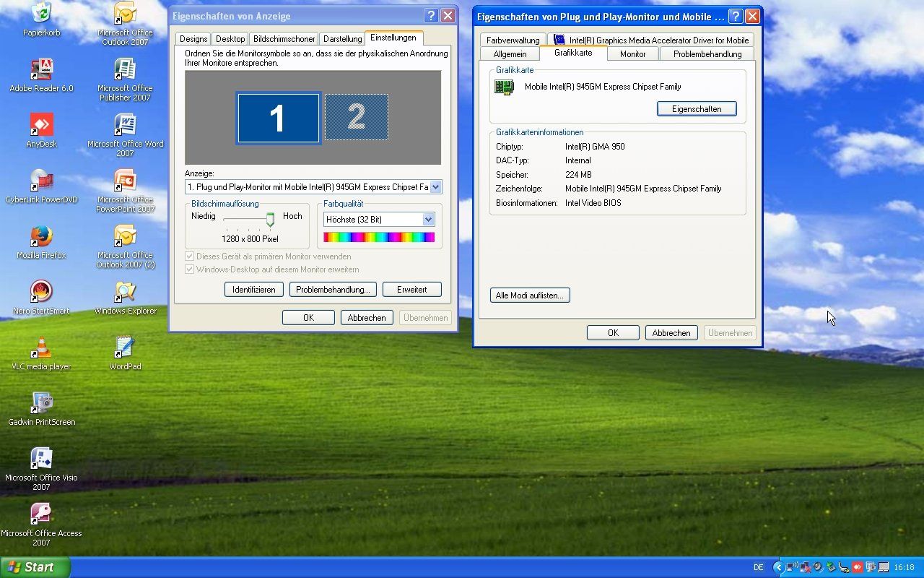Select monitor 1 in arrangement preview
Screen dimensions: 924x578
[278, 118]
